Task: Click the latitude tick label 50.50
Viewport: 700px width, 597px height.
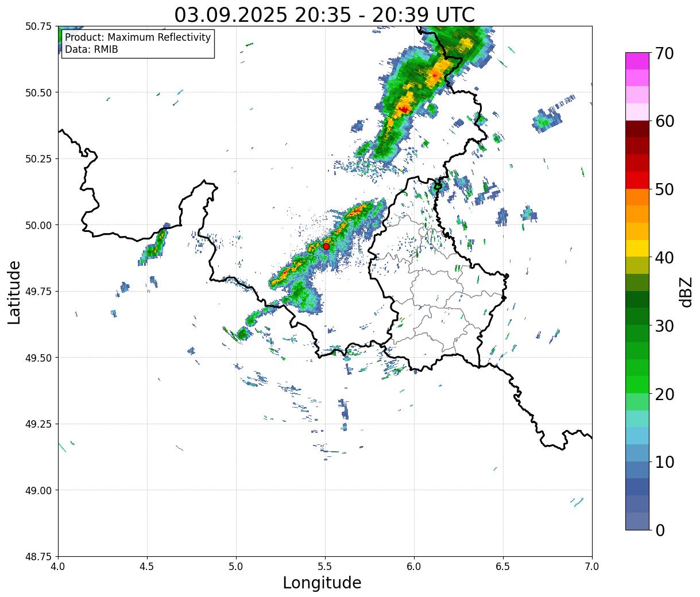Action: [x=38, y=92]
